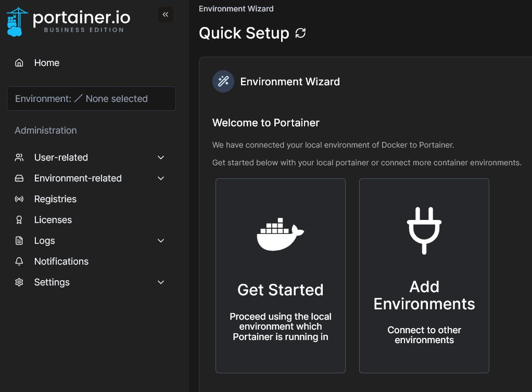The width and height of the screenshot is (532, 392).
Task: Open Settings menu item
Action: tap(52, 282)
